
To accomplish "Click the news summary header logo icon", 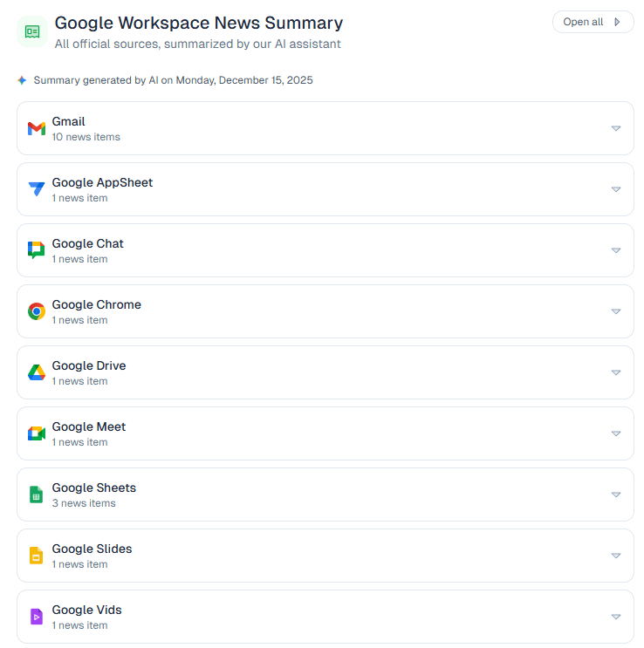I will [32, 31].
